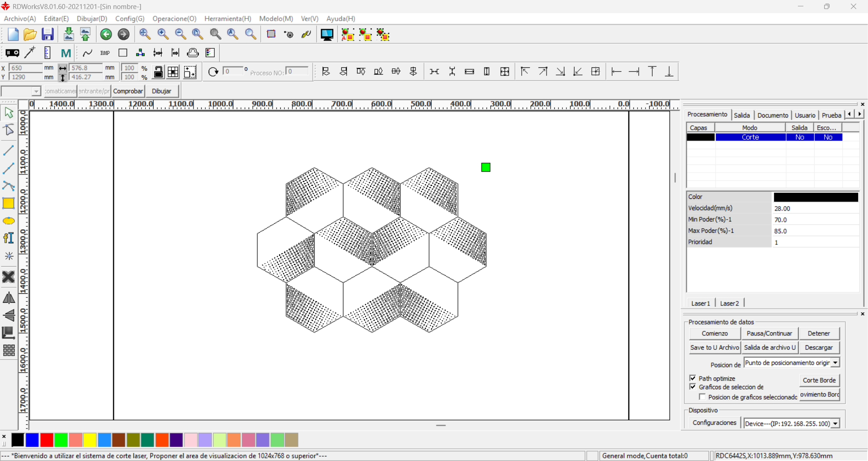Switch to the Documento tab
Viewport: 868px width, 461px height.
[773, 115]
